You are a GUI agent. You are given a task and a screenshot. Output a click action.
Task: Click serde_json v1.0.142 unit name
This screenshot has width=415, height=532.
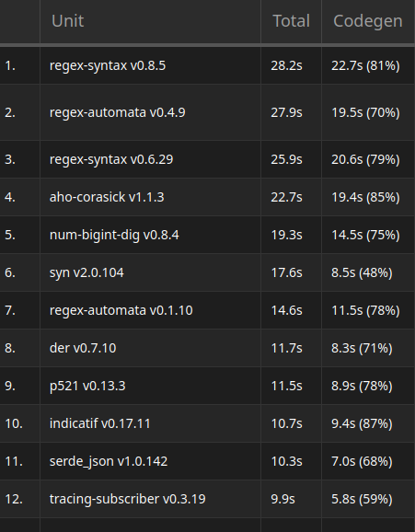(x=109, y=461)
